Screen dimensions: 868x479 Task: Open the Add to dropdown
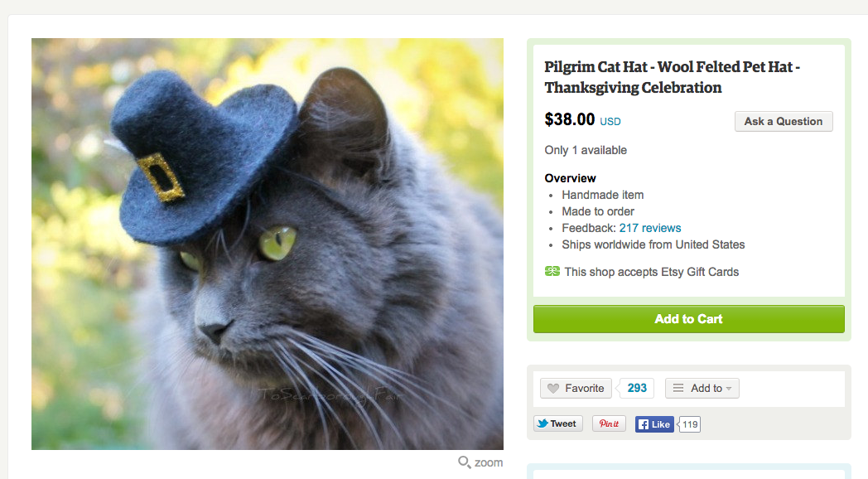tap(702, 388)
